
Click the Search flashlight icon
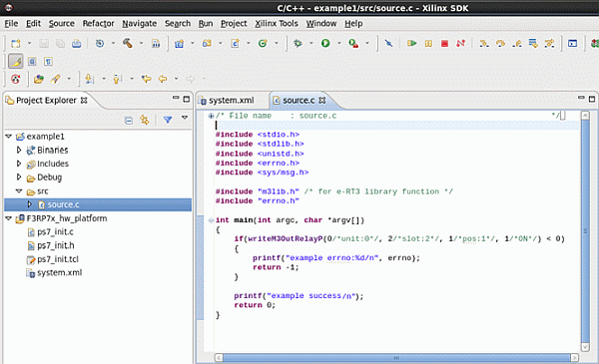(x=55, y=79)
